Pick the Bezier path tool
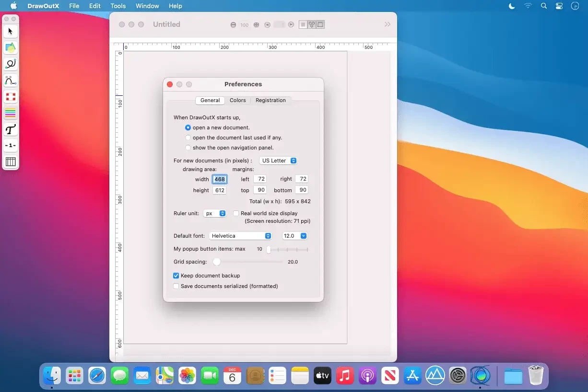588x392 pixels. point(11,80)
